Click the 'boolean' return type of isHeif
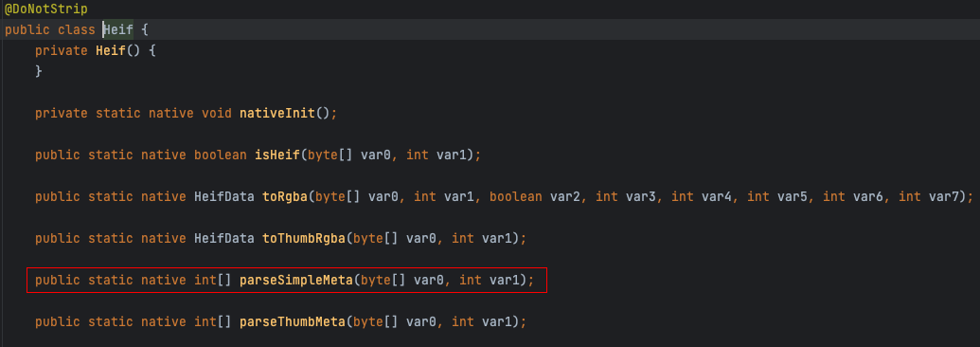 (220, 155)
